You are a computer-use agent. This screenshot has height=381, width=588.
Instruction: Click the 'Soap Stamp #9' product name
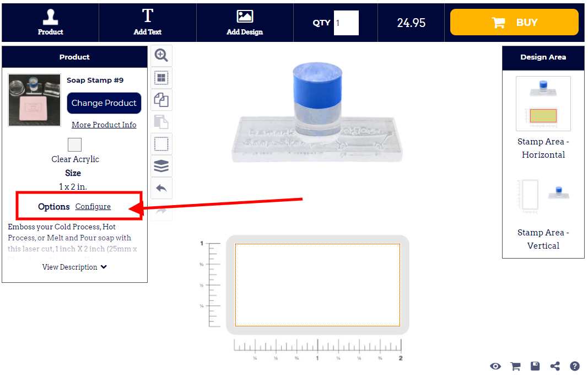(95, 81)
